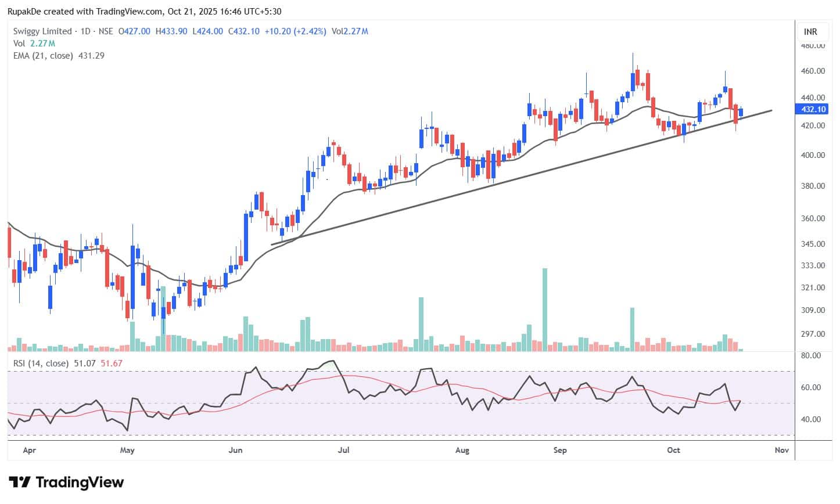Open the INR currency selector
The width and height of the screenshot is (840, 504).
(810, 31)
